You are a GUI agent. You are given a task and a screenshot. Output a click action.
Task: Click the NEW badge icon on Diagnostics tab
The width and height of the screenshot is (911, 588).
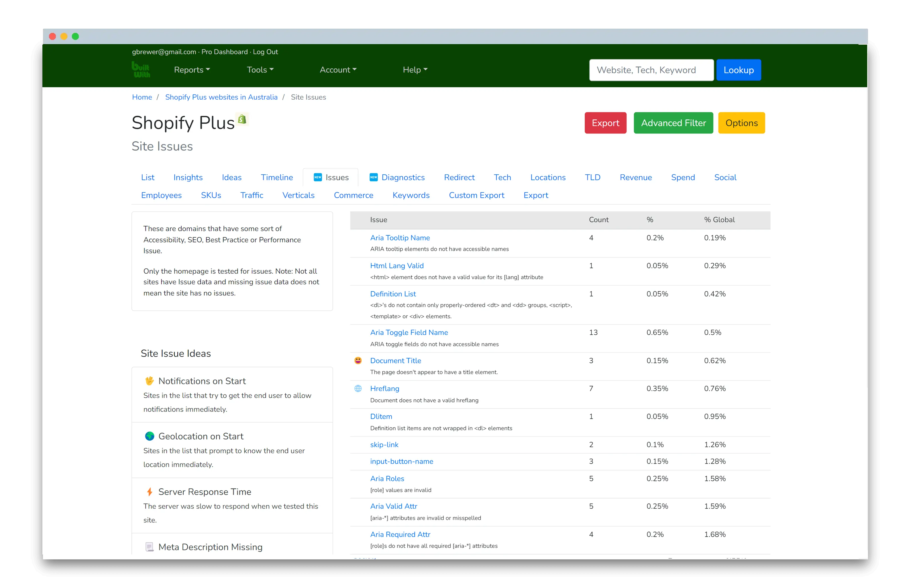pyautogui.click(x=374, y=177)
